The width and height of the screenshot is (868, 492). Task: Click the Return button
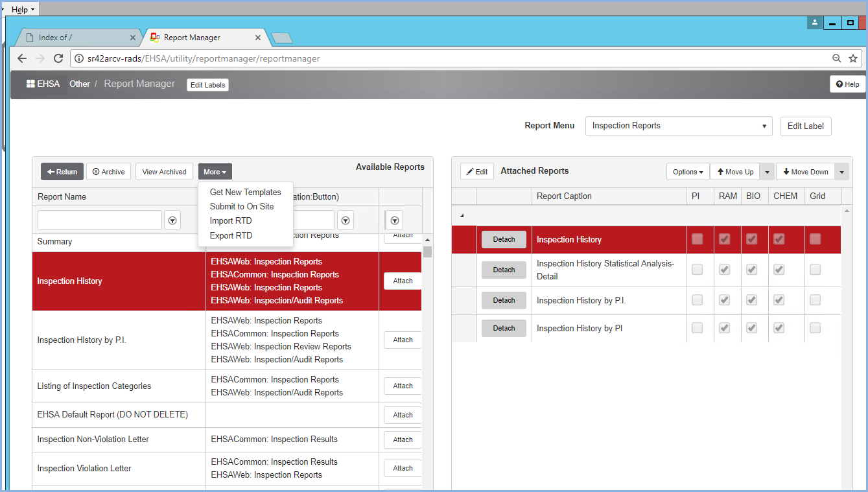(x=62, y=172)
